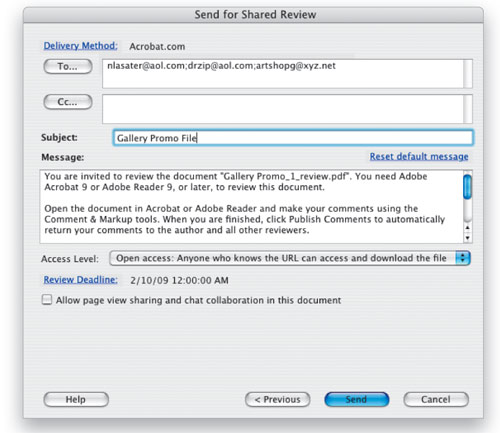
Task: Click the Help button
Action: [76, 399]
